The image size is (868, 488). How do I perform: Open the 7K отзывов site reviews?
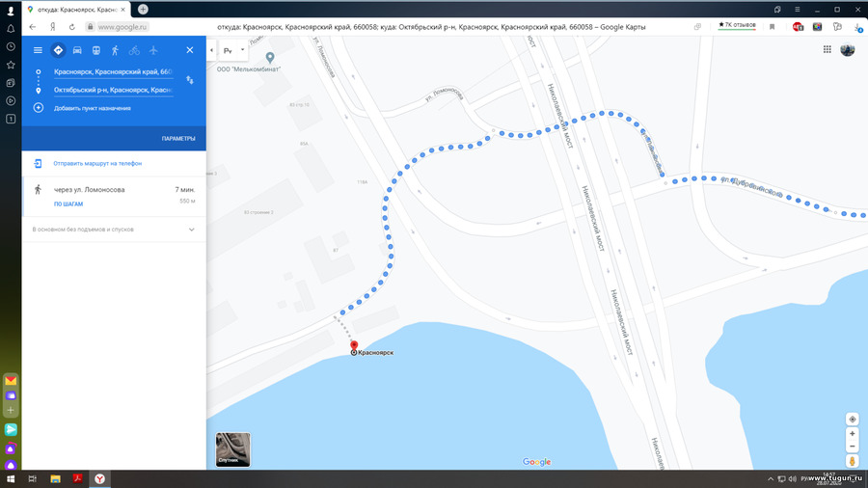pos(737,25)
